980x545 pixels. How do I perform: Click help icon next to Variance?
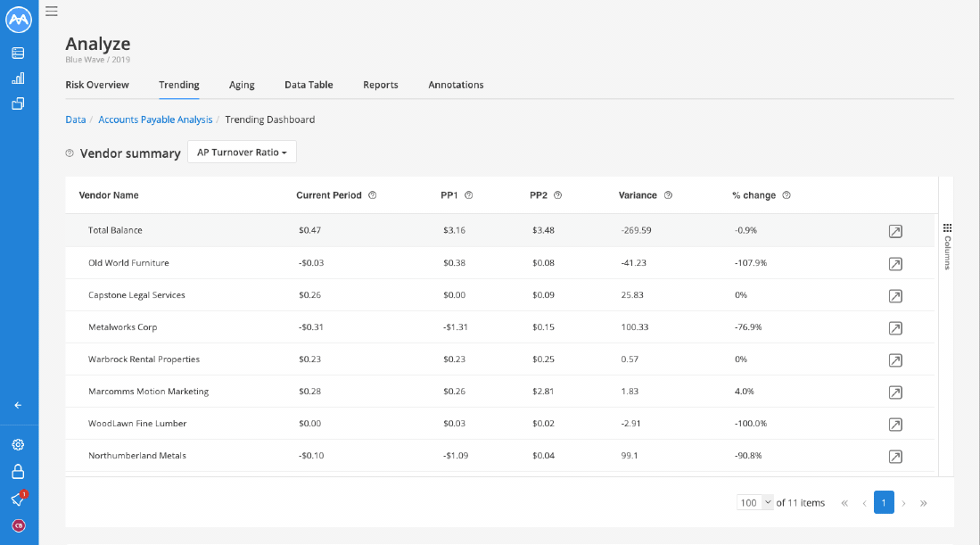pos(668,195)
